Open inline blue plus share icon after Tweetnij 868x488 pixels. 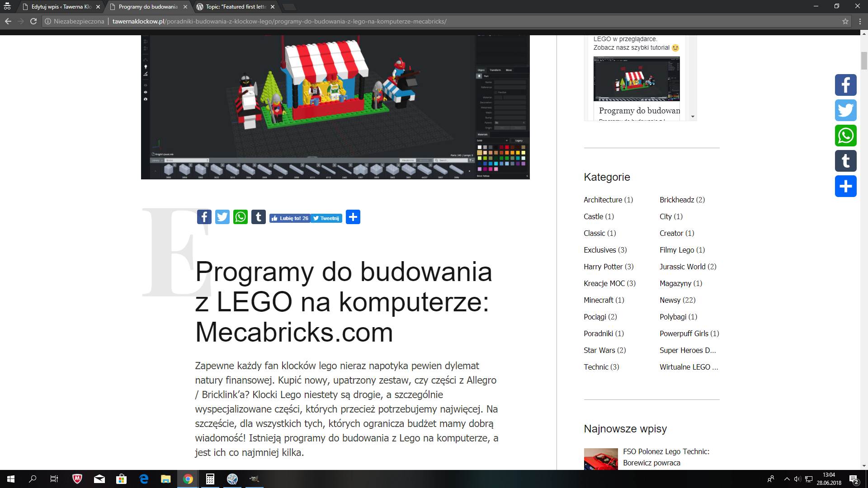point(353,217)
